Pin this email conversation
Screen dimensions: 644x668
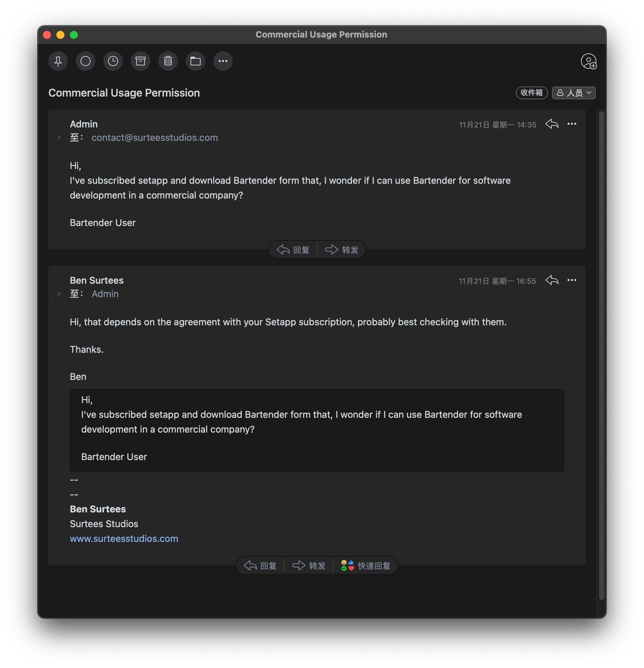click(x=58, y=61)
